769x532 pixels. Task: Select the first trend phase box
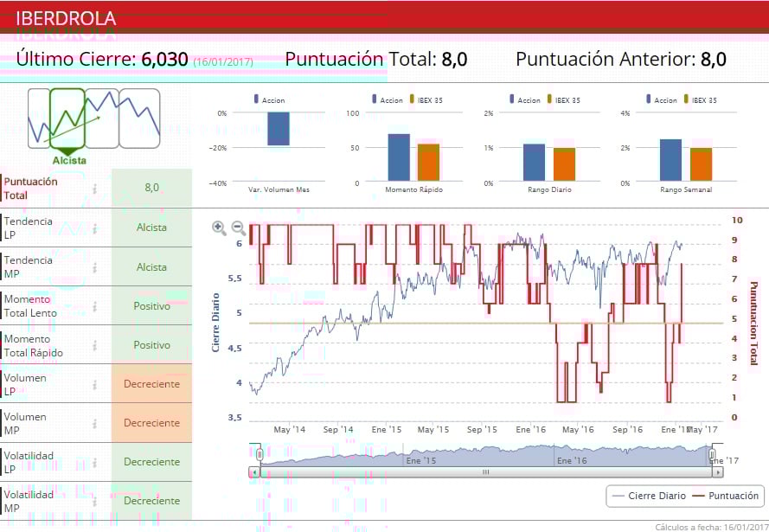coord(39,119)
